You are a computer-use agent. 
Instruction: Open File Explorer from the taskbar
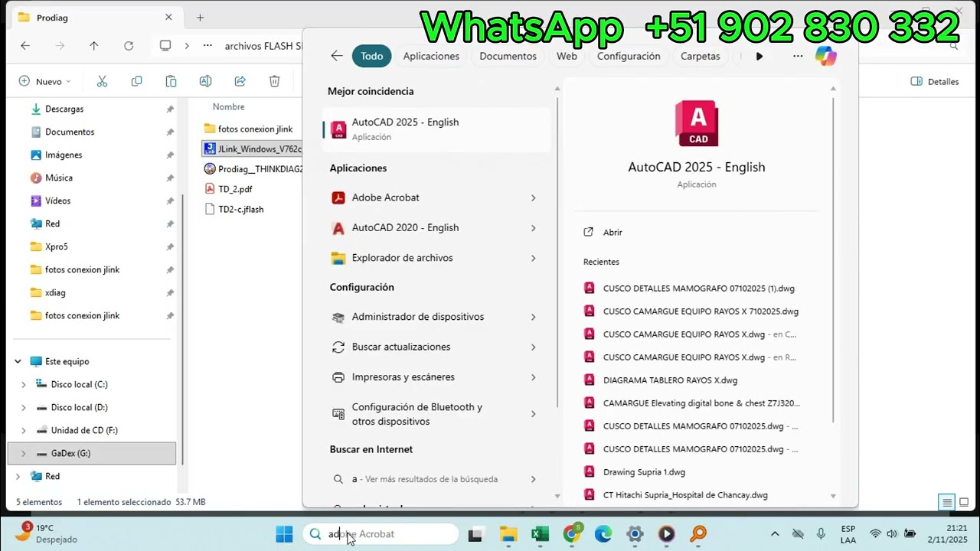point(508,534)
